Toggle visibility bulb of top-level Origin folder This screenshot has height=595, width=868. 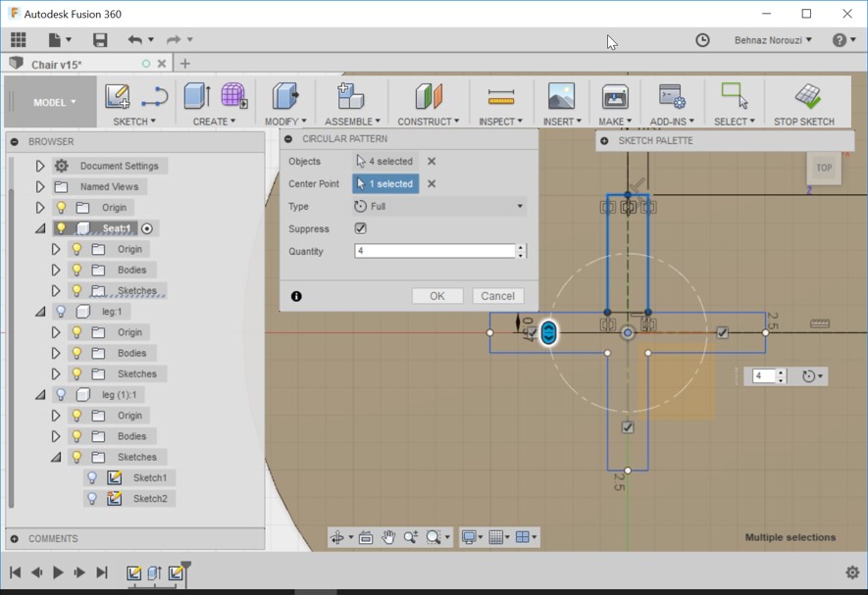(x=62, y=207)
